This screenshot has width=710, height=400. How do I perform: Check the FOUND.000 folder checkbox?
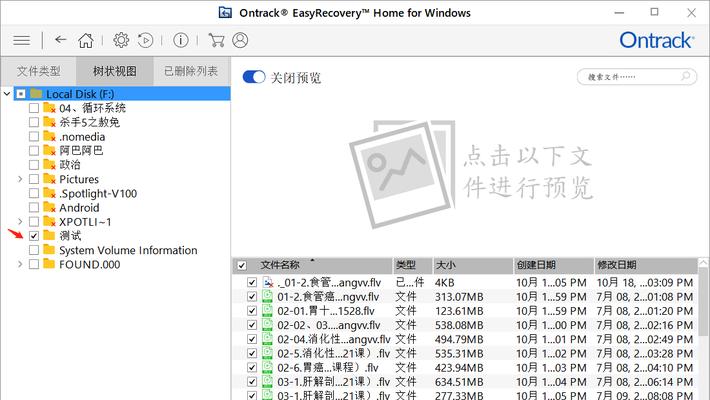pyautogui.click(x=34, y=264)
